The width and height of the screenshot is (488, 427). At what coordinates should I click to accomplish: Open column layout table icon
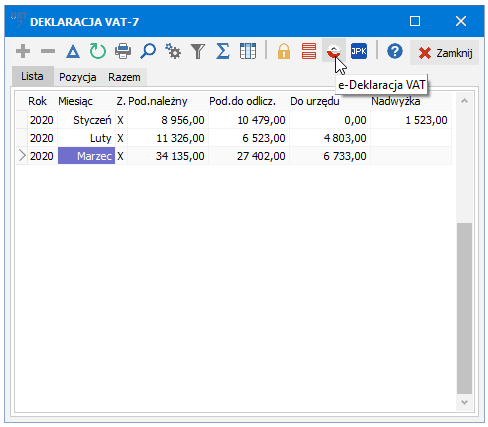(x=248, y=51)
